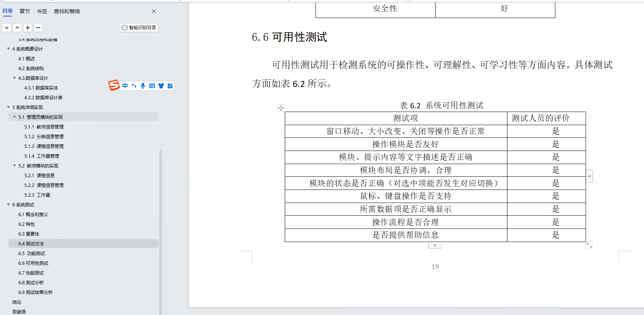Click the add row plus below table

[x=435, y=245]
